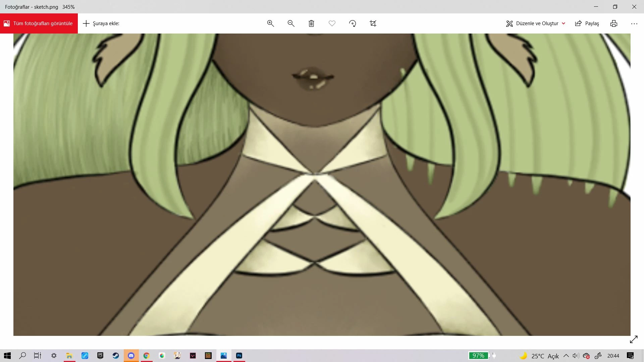Screen dimensions: 644x362
Task: Click the zoom in magnifier icon
Action: (270, 23)
